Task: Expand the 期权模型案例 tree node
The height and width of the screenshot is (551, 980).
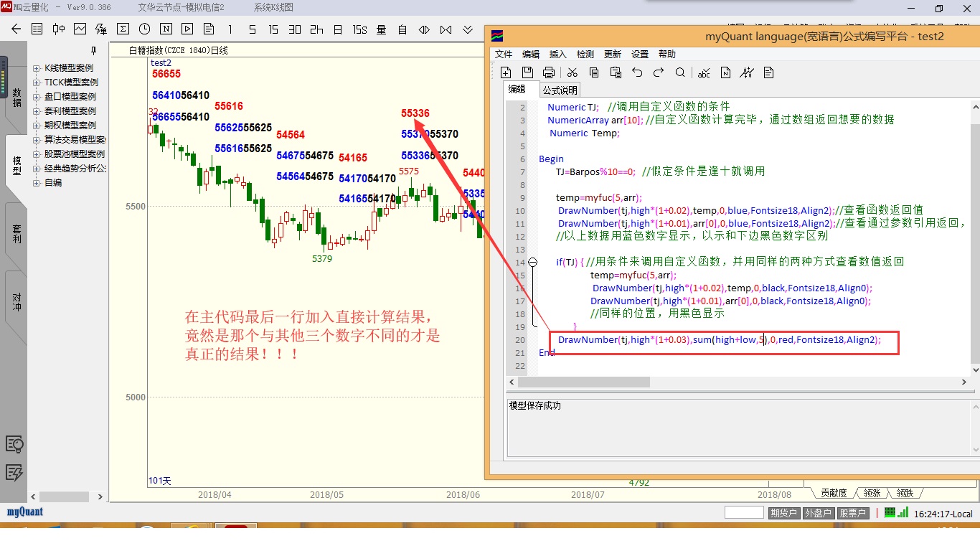Action: [37, 126]
